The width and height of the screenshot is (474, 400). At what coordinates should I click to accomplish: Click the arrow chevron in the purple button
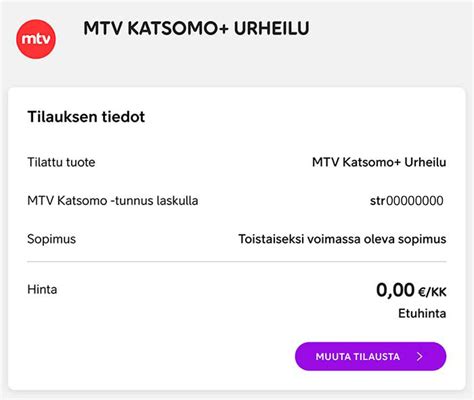[x=420, y=357]
